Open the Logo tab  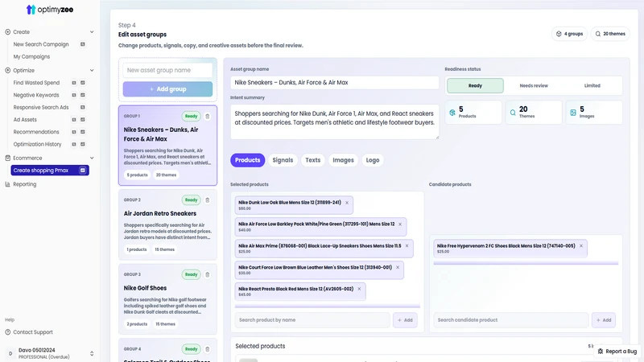coord(373,160)
